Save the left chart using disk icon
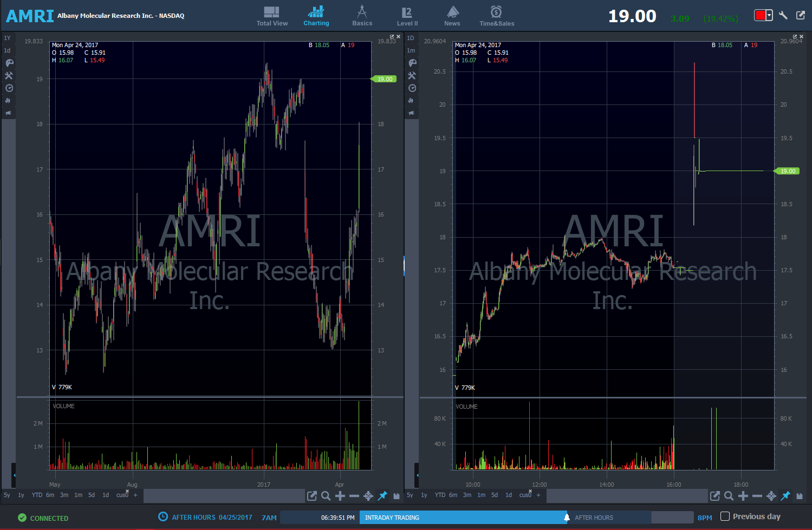Image resolution: width=812 pixels, height=530 pixels. [x=397, y=496]
